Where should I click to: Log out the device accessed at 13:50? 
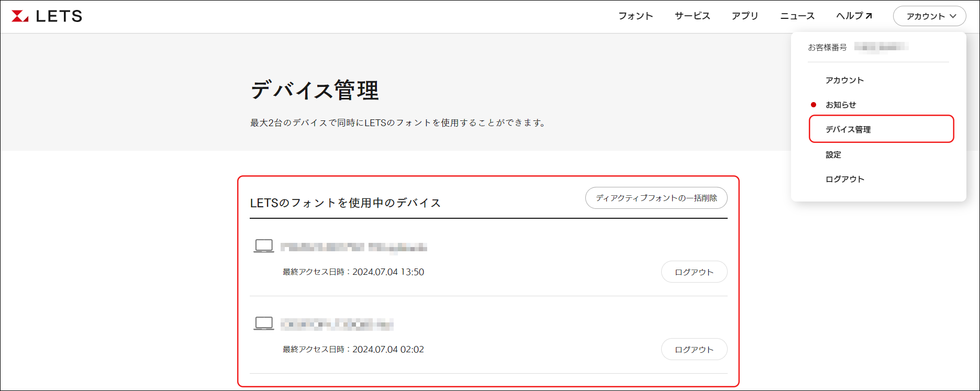pos(694,272)
